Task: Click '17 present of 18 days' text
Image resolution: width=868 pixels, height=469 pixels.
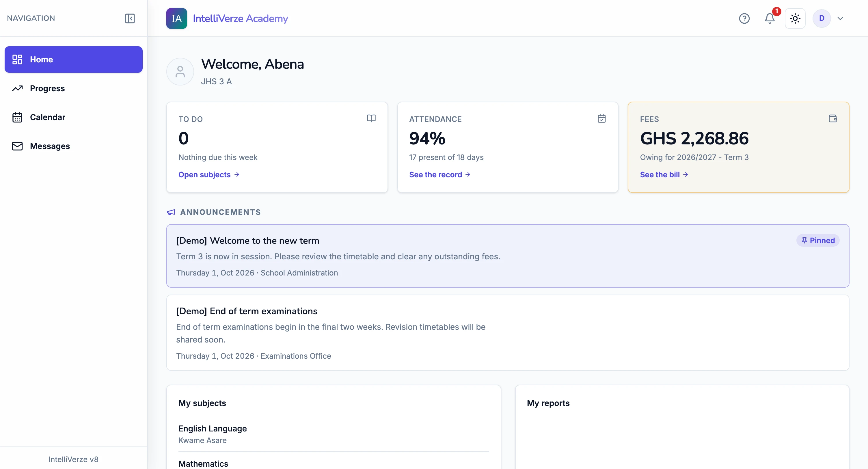Action: 446,157
